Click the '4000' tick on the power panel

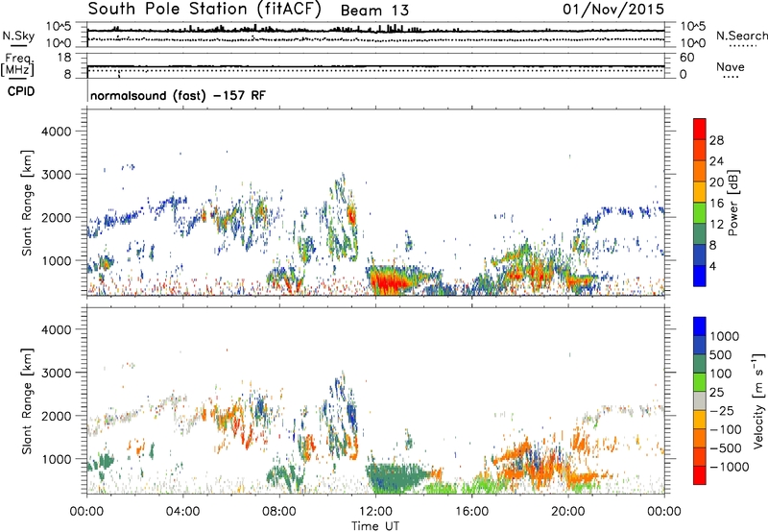(57, 132)
